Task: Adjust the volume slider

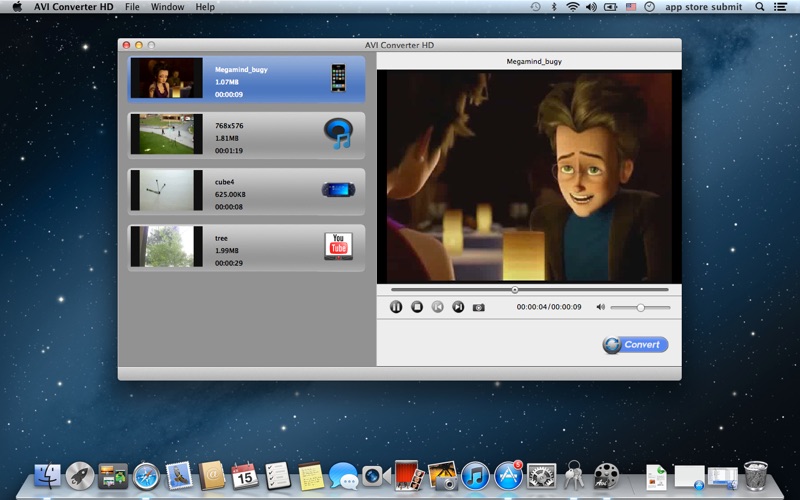Action: click(641, 307)
